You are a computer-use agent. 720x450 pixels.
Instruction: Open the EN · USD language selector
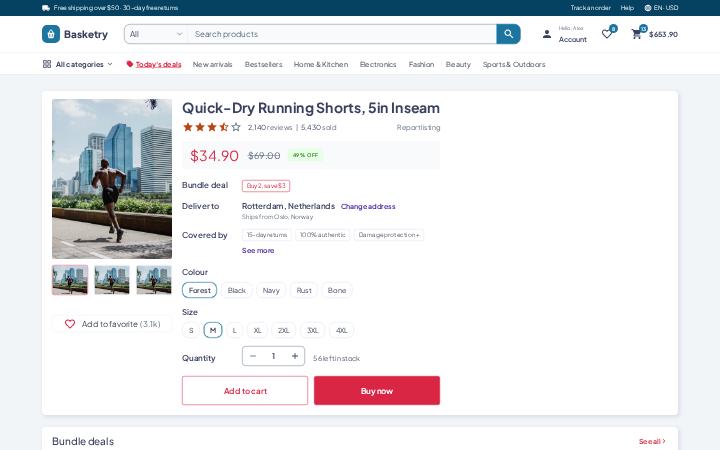point(661,8)
